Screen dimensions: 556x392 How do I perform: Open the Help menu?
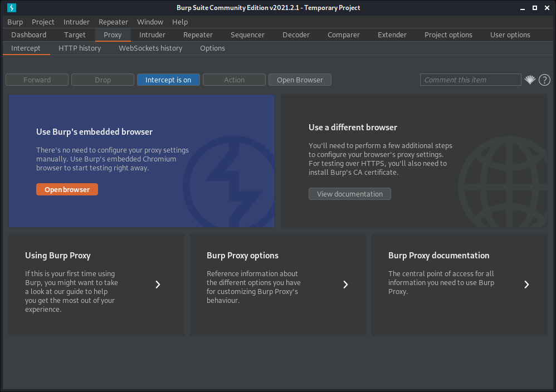[180, 22]
